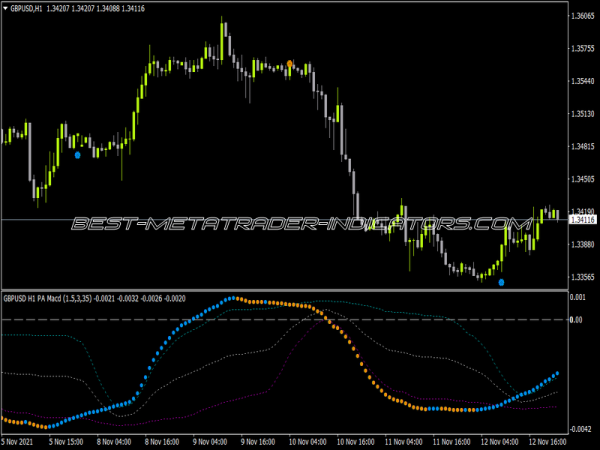Click the 8 Nov 16:00 time label
The height and width of the screenshot is (450, 600).
[162, 442]
